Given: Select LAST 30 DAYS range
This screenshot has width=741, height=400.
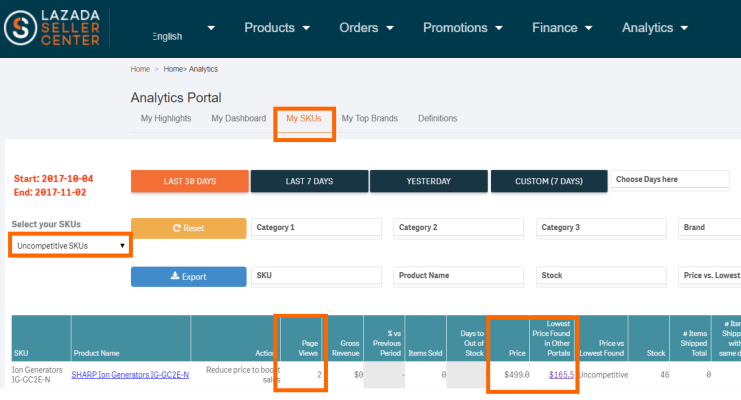Looking at the screenshot, I should [190, 181].
